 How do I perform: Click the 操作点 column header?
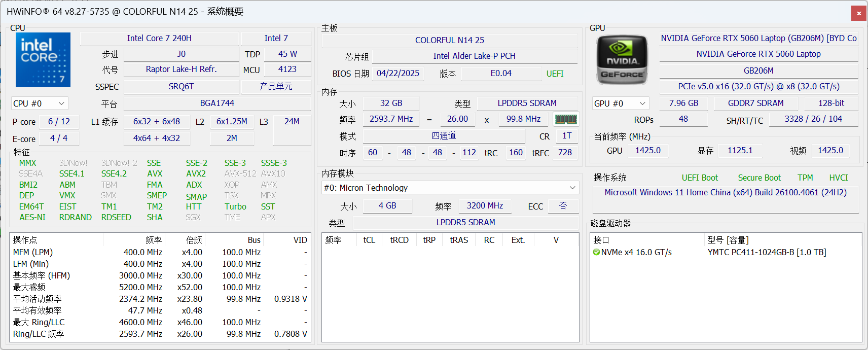pyautogui.click(x=25, y=240)
